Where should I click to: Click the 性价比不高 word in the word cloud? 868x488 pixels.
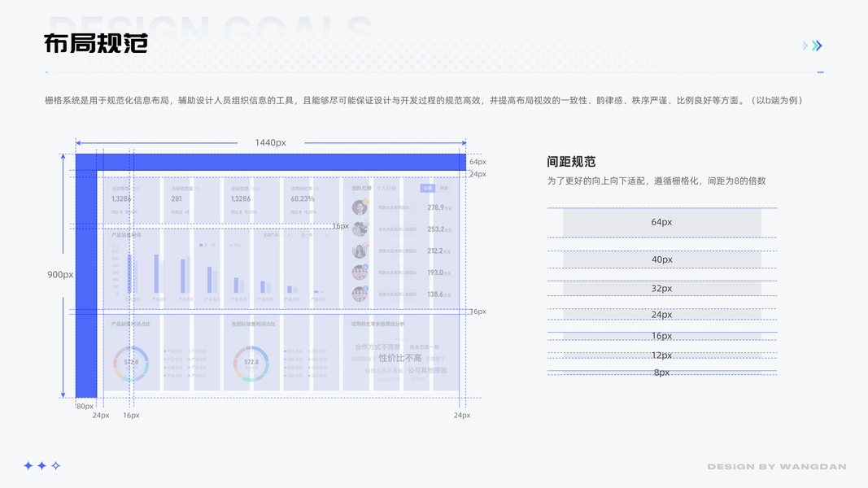[400, 358]
